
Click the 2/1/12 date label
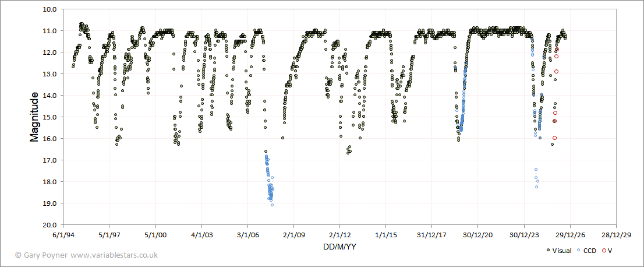click(x=339, y=236)
